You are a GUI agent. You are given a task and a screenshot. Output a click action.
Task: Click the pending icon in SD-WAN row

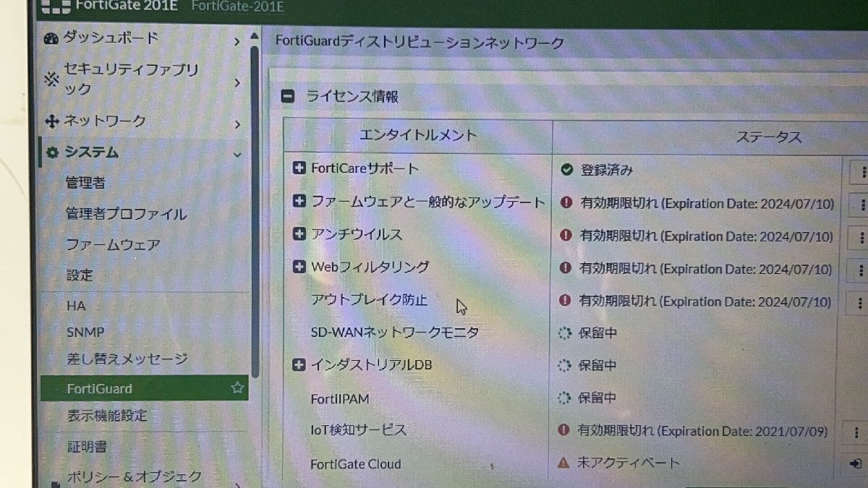tap(565, 333)
